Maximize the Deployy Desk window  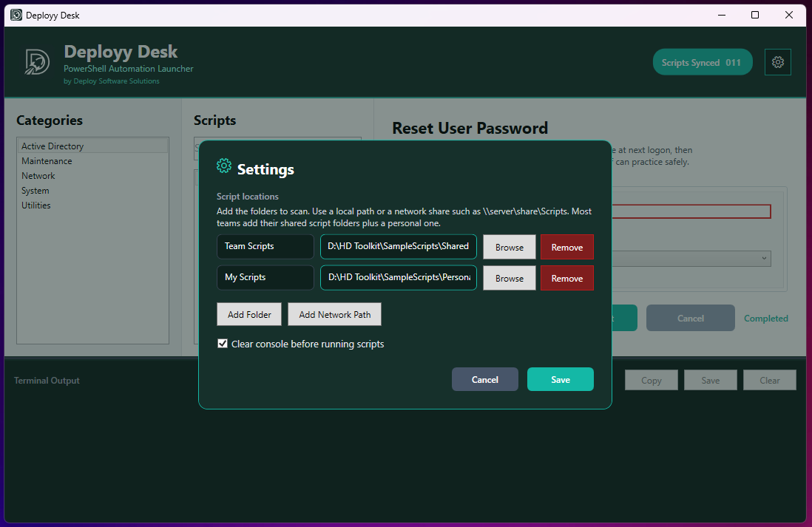(755, 15)
